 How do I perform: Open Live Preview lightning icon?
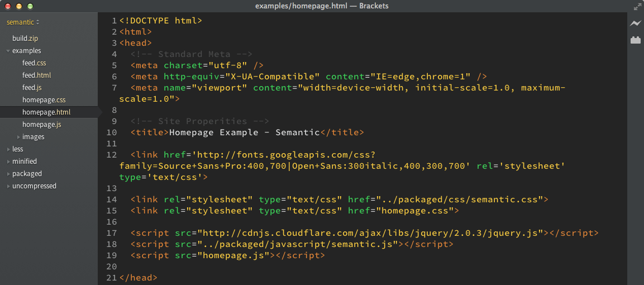point(636,23)
